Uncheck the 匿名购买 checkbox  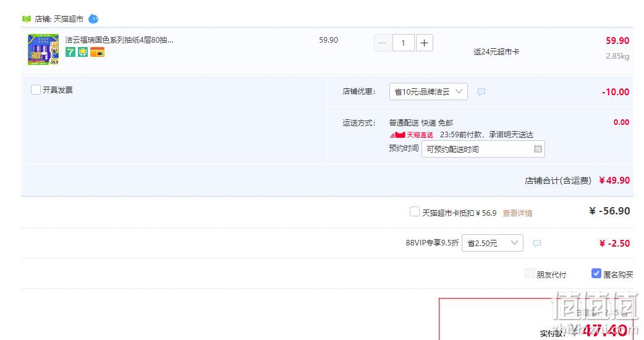pos(596,273)
